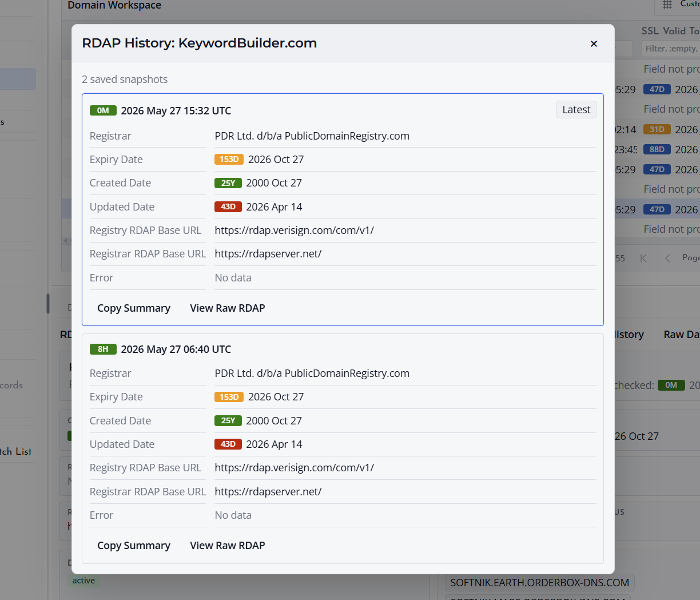
Task: Select snapshot timestamp 2026 May 27 06:40 UTC
Action: (176, 349)
